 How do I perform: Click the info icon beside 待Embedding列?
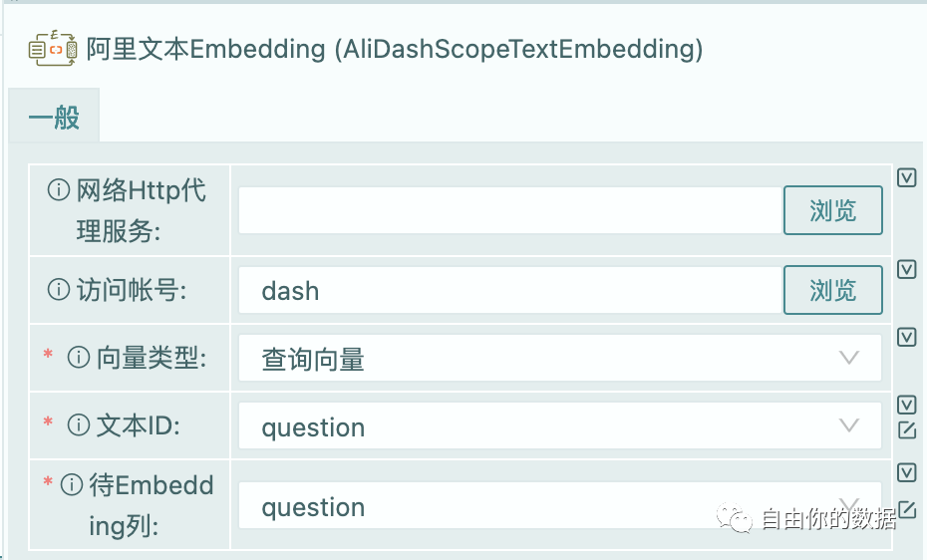pyautogui.click(x=71, y=485)
